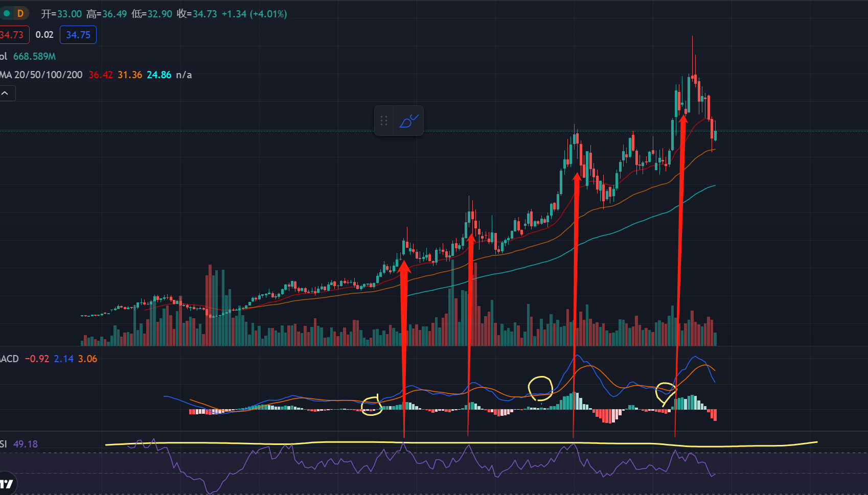Click the close price 收=34.73
This screenshot has width=868, height=495.
(x=197, y=14)
